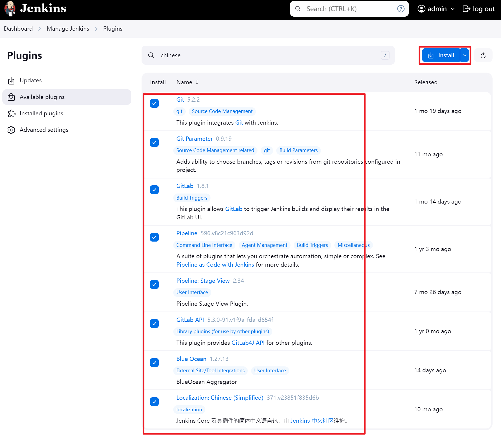Image resolution: width=501 pixels, height=448 pixels.
Task: Click the Available plugins bag icon
Action: click(11, 97)
